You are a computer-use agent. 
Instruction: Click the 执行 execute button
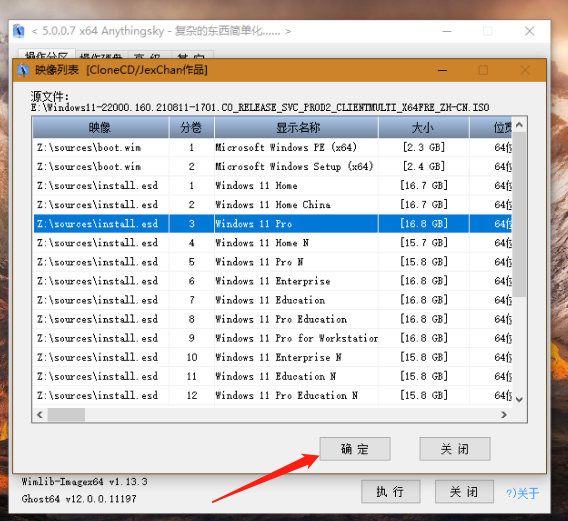coord(390,492)
